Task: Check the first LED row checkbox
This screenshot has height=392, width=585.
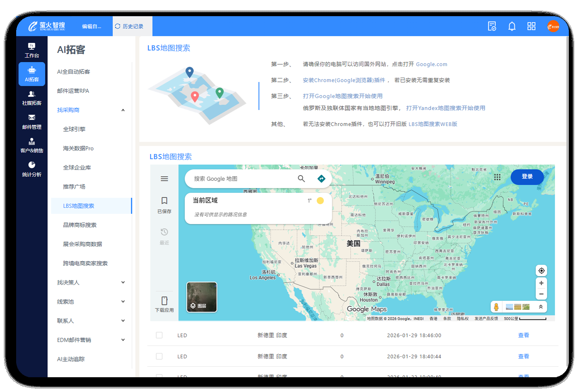Action: [x=159, y=335]
